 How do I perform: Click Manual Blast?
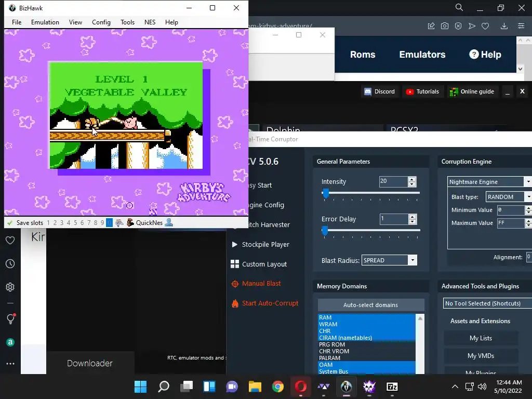tap(256, 284)
